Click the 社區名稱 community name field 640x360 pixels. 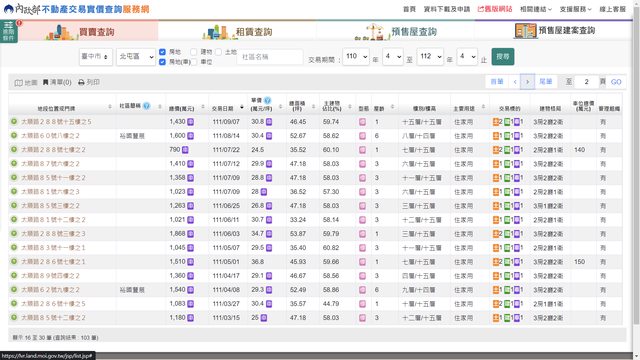click(270, 57)
